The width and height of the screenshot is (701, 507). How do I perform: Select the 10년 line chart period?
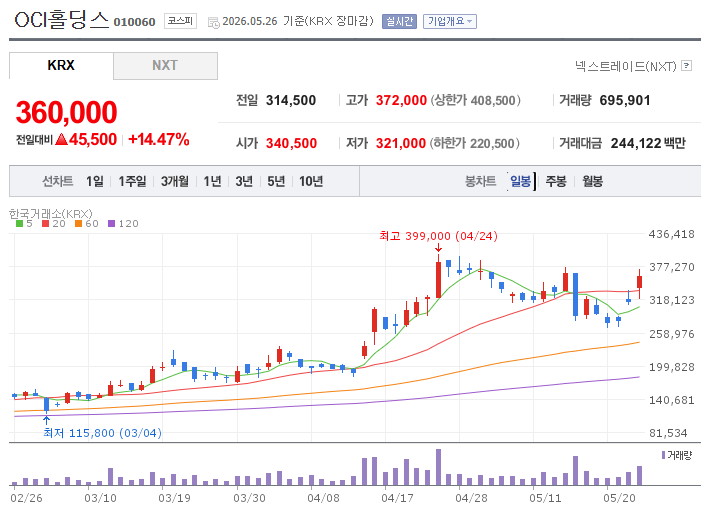pyautogui.click(x=311, y=181)
